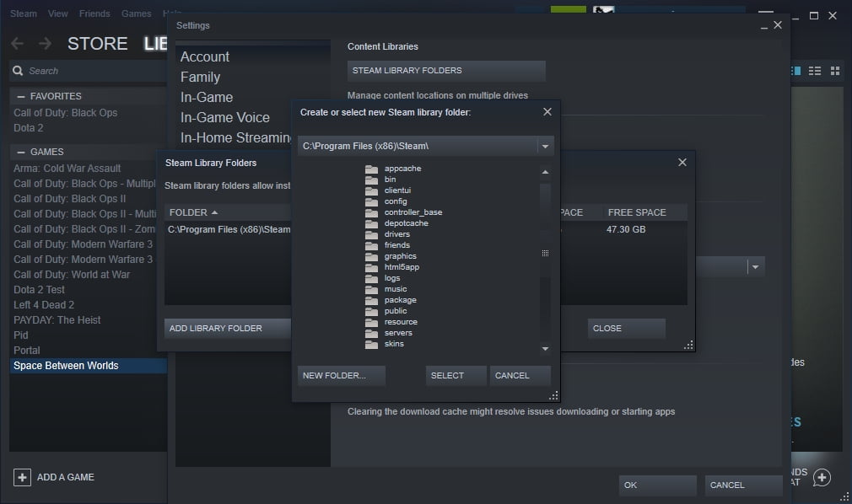852x504 pixels.
Task: Select the html5app folder
Action: pos(402,266)
